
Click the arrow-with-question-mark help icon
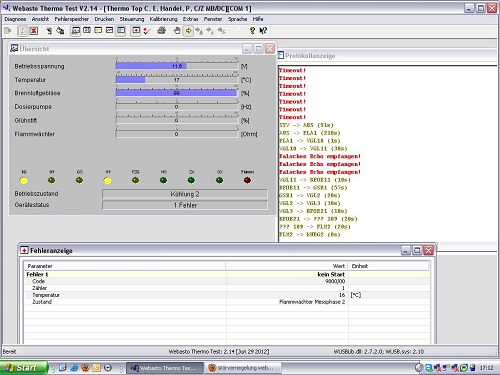pyautogui.click(x=263, y=31)
